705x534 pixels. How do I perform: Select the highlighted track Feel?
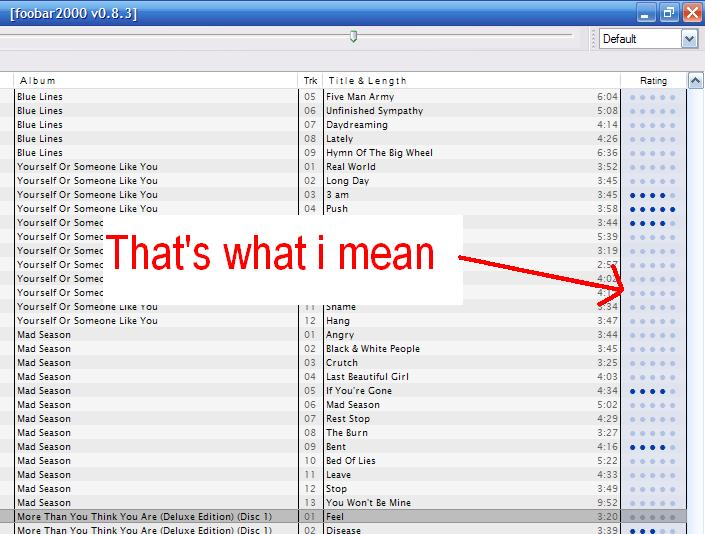[x=335, y=517]
